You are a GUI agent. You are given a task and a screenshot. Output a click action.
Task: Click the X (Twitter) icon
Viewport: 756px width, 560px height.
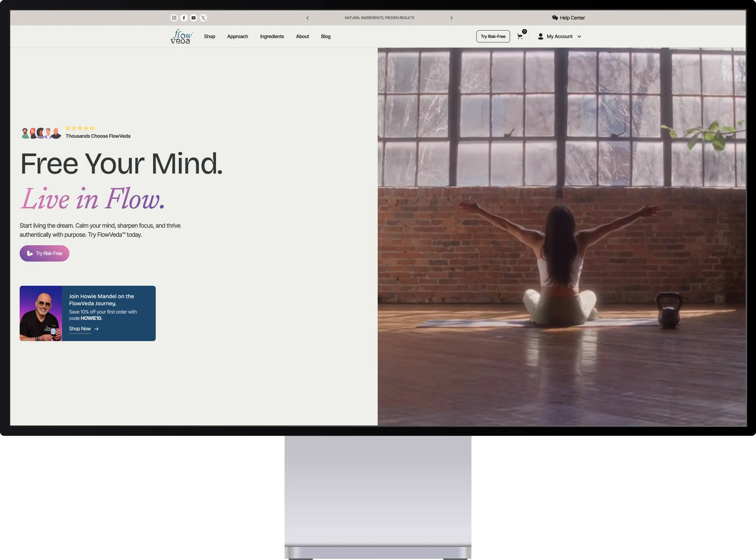tap(203, 18)
